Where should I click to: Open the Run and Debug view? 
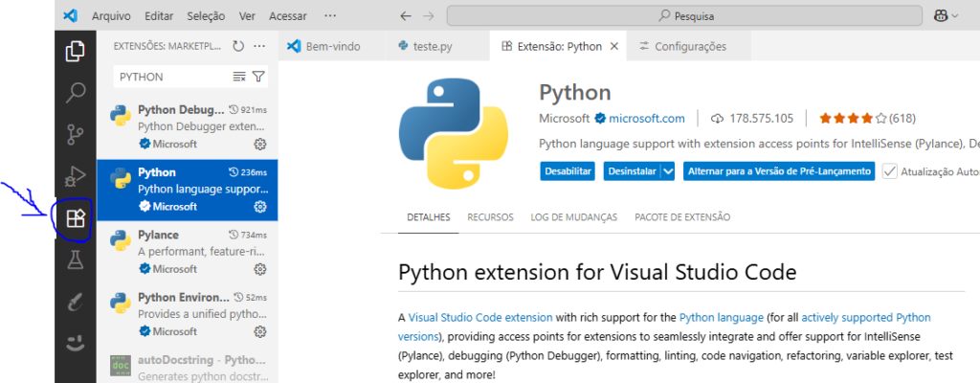coord(76,176)
